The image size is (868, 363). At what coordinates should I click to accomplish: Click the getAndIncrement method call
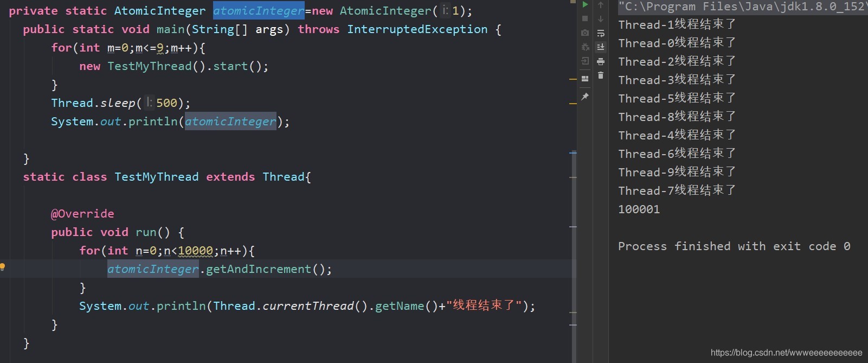point(259,269)
